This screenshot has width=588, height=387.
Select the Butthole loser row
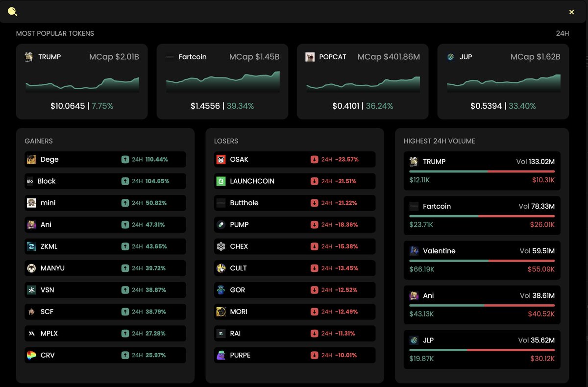point(295,203)
